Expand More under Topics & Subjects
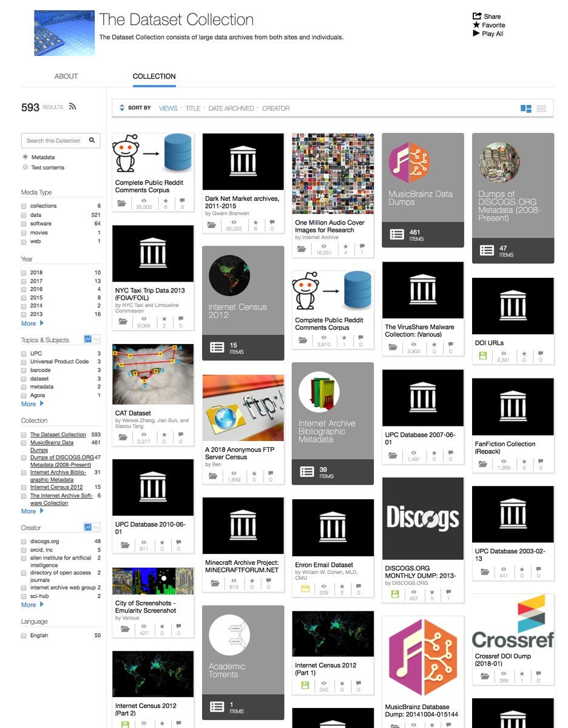 [32, 403]
